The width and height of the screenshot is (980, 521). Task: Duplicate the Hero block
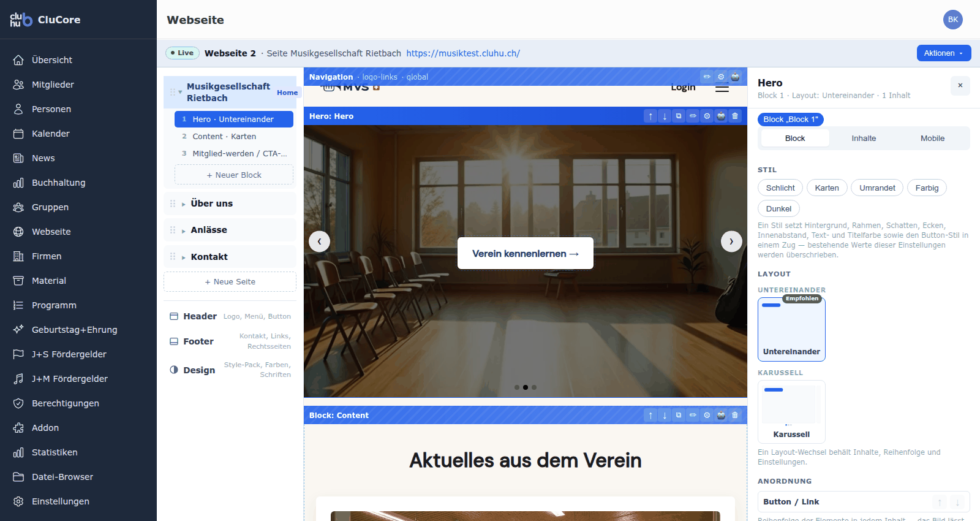[679, 116]
